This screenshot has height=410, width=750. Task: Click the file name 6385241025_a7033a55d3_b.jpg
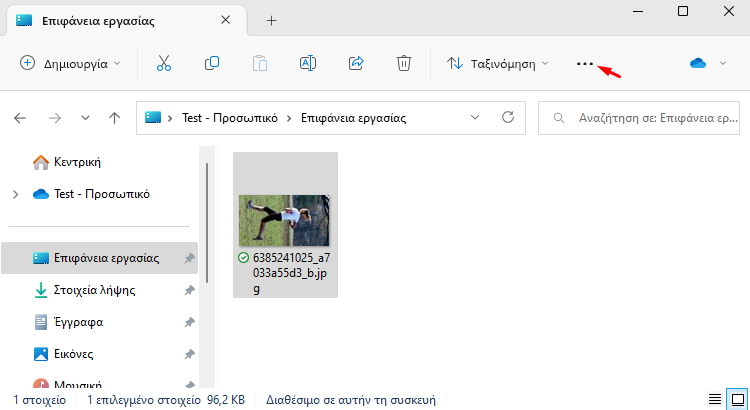[x=291, y=274]
